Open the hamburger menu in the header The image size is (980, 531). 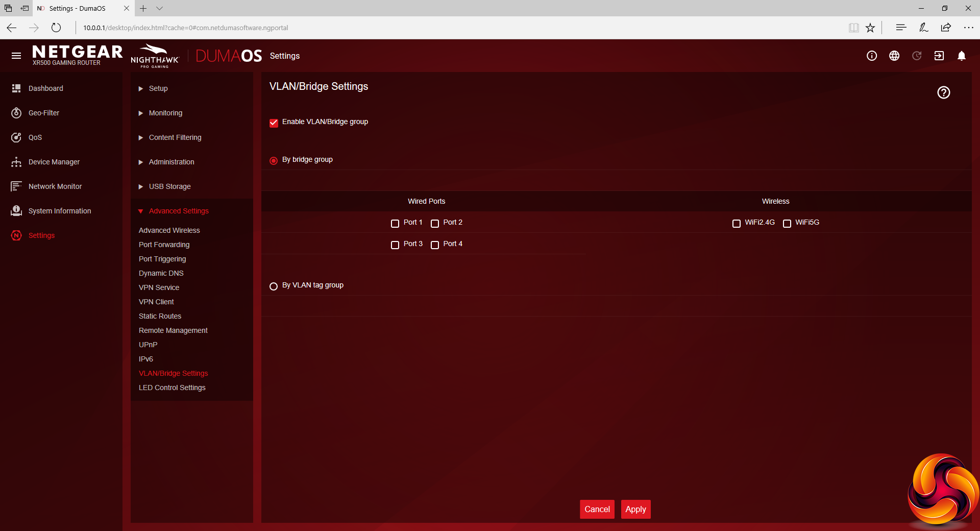click(x=16, y=56)
